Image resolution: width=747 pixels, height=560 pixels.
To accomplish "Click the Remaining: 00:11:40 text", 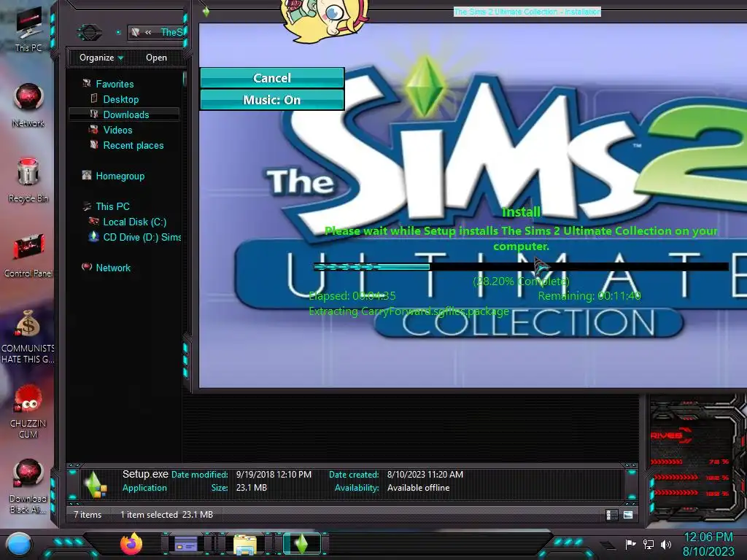I will [x=589, y=296].
